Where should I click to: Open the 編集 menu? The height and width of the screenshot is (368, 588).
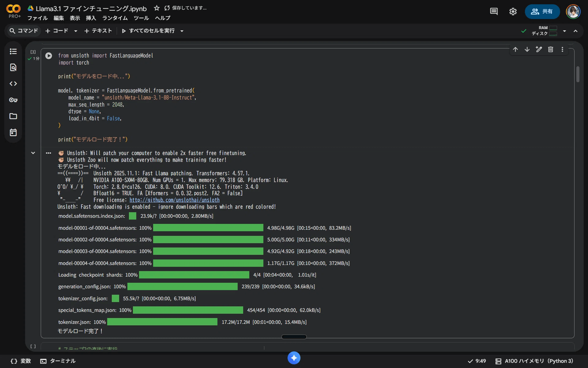pyautogui.click(x=59, y=18)
